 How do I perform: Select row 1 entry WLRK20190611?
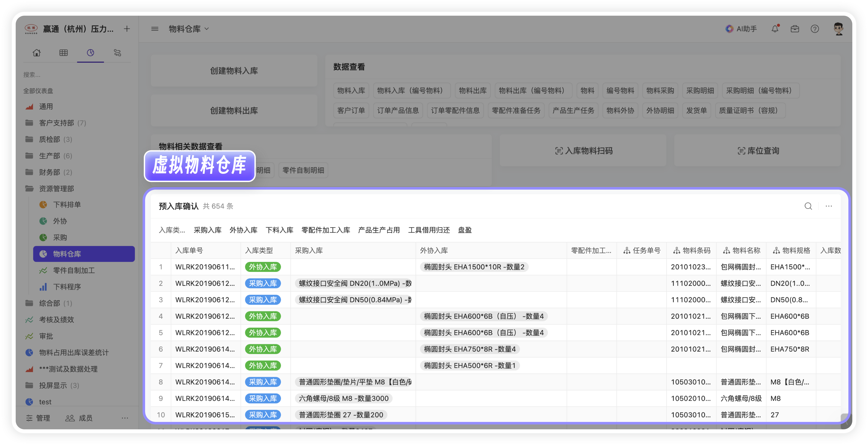pos(205,267)
